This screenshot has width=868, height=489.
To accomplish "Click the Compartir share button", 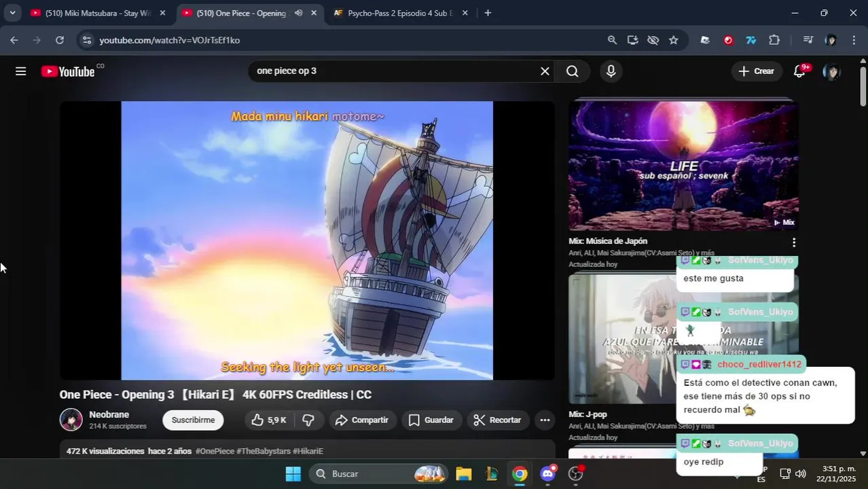I will 362,420.
